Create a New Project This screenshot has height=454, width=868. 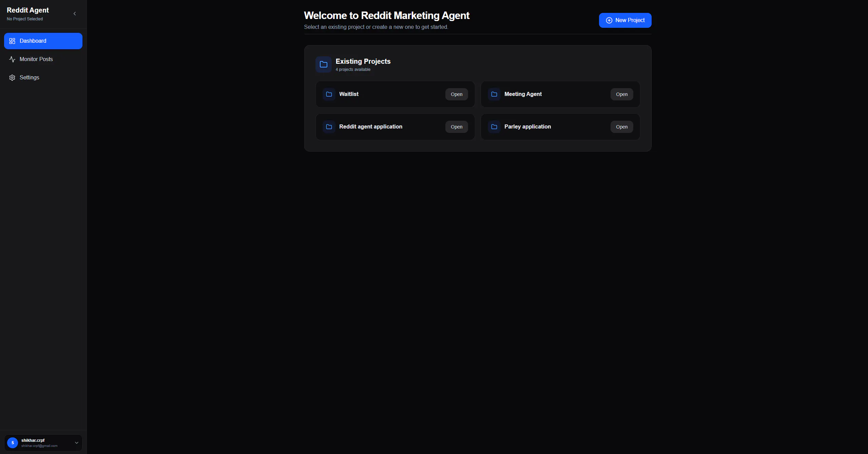point(625,20)
